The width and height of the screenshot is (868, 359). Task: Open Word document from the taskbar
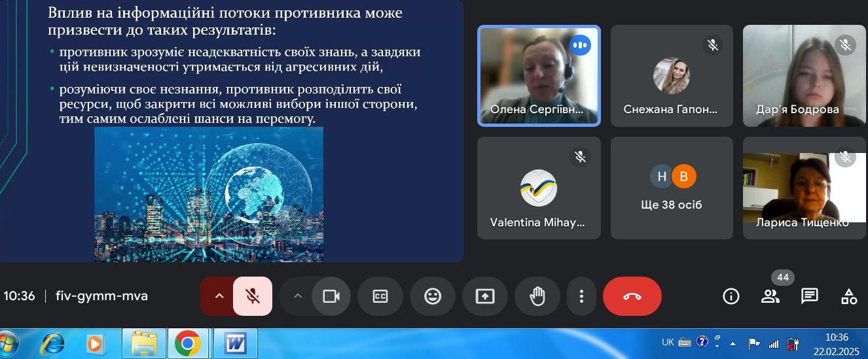(x=234, y=343)
